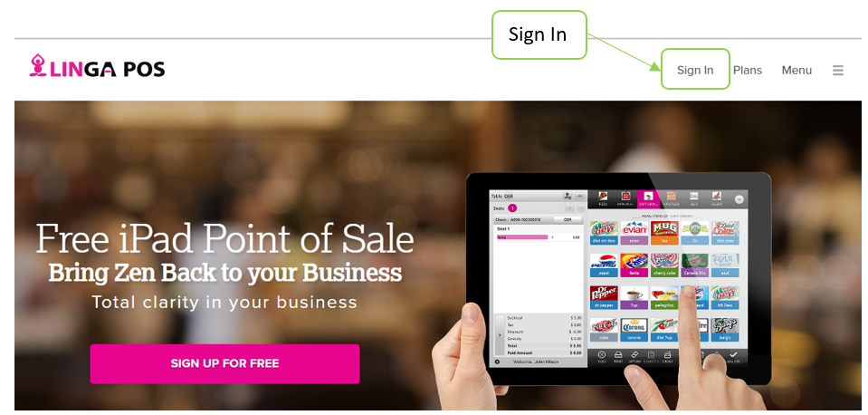Tap the Print icon on iPad toolbar
This screenshot has width=868, height=415.
coord(618,356)
